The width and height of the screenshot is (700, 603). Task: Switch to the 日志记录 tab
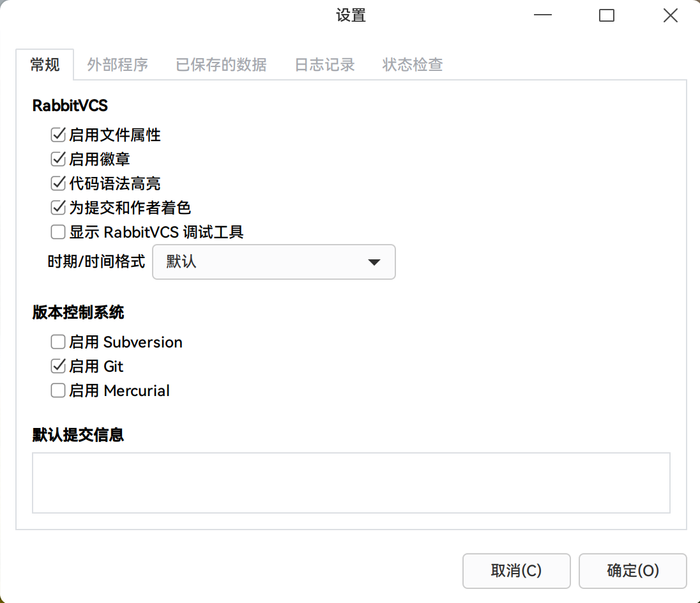(324, 65)
